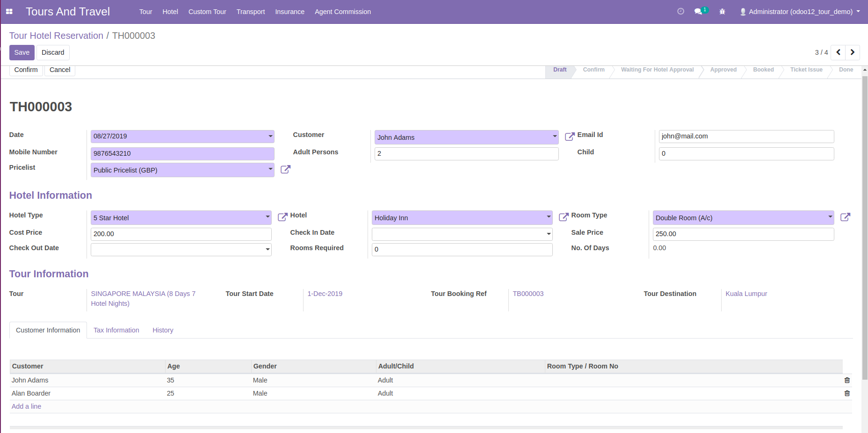Select the Ticket Issue stage
This screenshot has width=868, height=433.
pyautogui.click(x=806, y=70)
